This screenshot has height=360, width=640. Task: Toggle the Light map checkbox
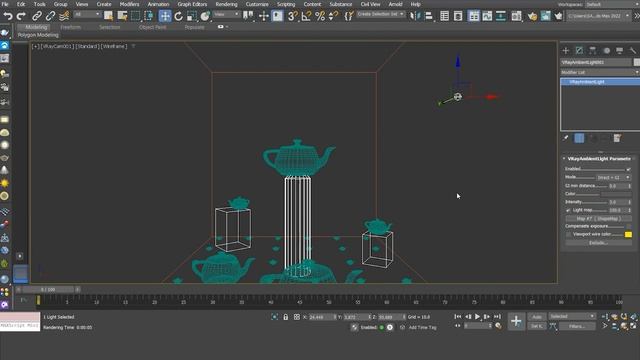point(568,210)
